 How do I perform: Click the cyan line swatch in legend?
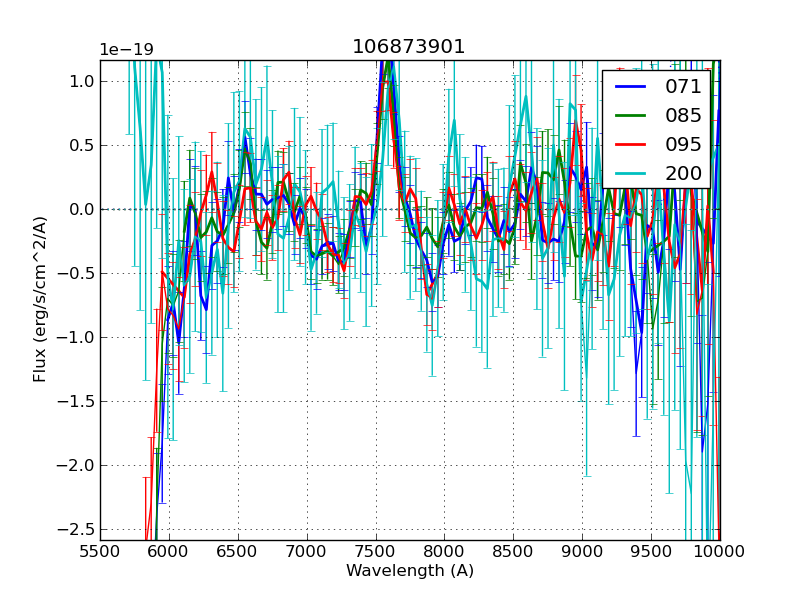click(631, 173)
